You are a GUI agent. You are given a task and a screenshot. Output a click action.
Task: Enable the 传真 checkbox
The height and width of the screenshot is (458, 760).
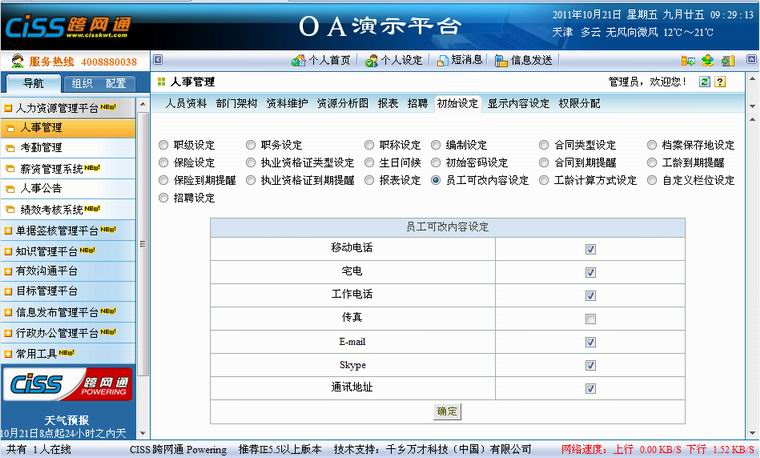[x=590, y=319]
